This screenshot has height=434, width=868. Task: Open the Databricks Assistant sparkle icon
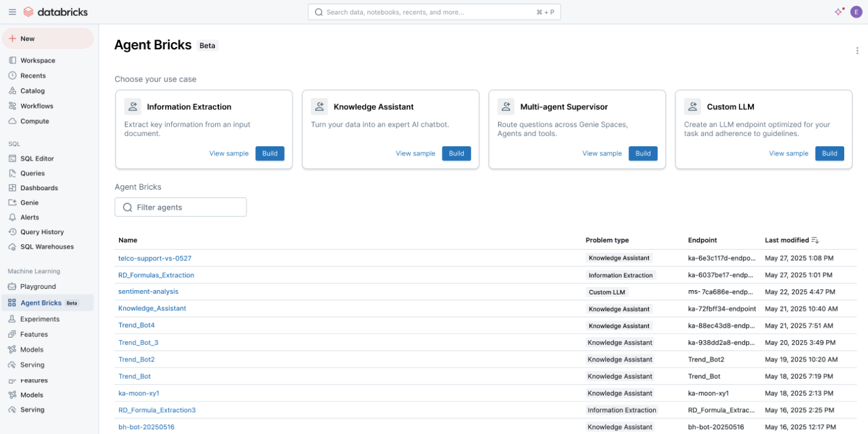tap(839, 12)
